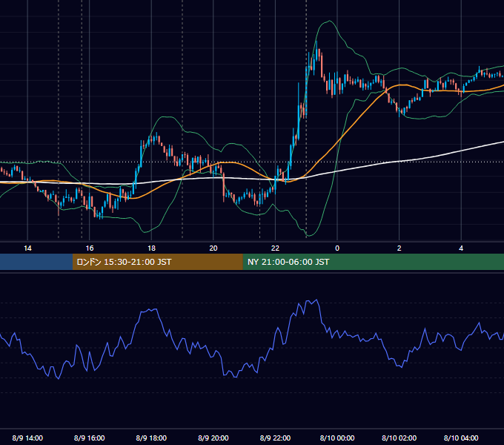Click hour label 0 on price chart axis
The image size is (504, 445).
pyautogui.click(x=337, y=248)
